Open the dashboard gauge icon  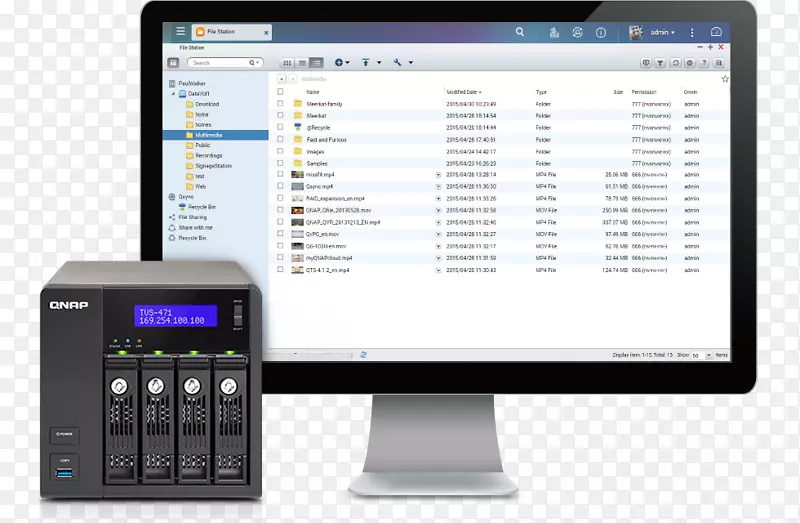pyautogui.click(x=716, y=32)
